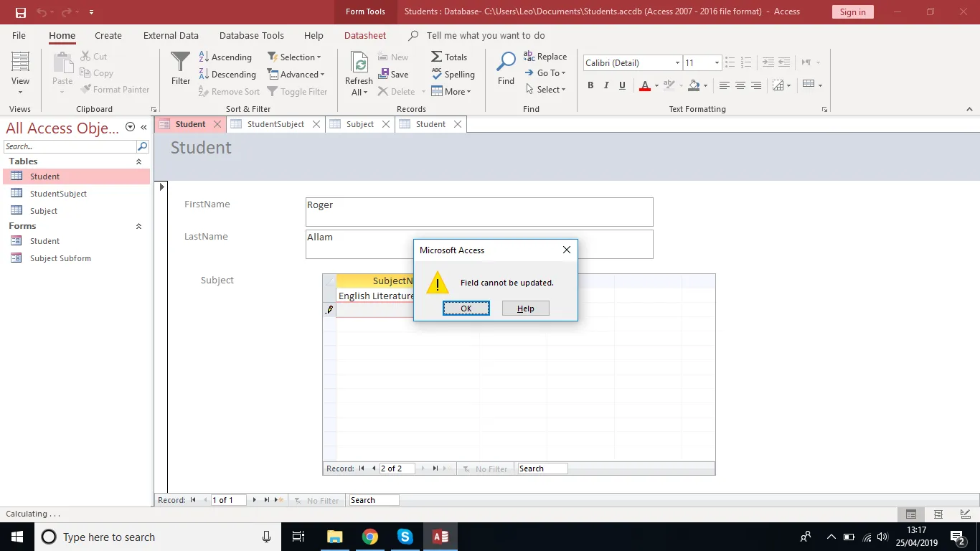The height and width of the screenshot is (551, 980).
Task: Click OK in the Microsoft Access dialog
Action: (466, 309)
